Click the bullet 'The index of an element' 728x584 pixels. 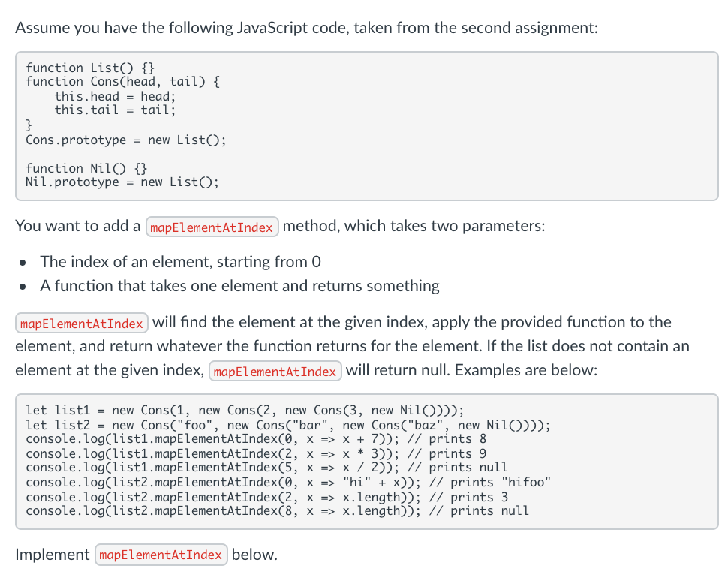tap(181, 262)
